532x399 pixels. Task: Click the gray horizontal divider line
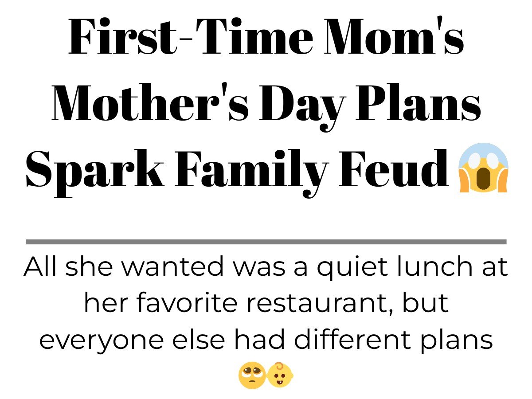pos(266,242)
